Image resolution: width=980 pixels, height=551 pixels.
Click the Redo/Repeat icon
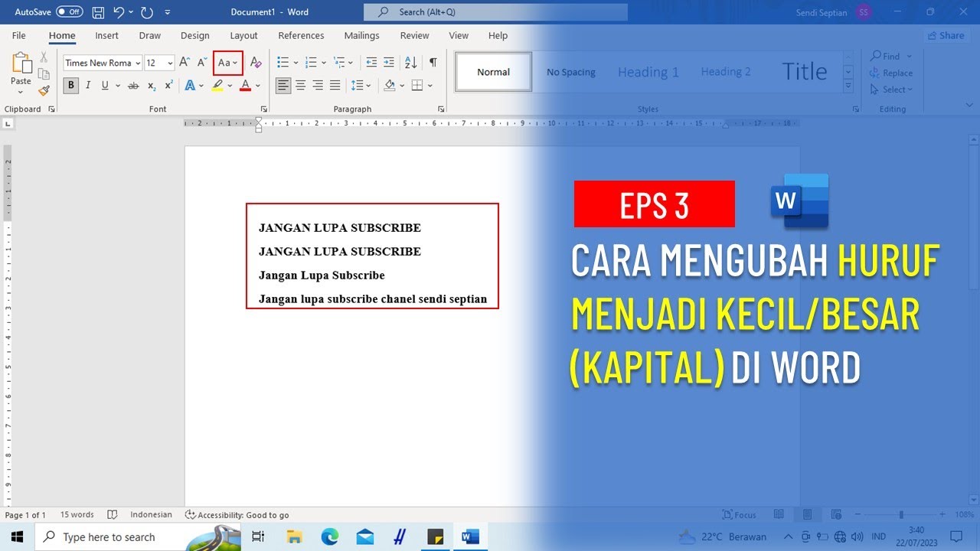[x=147, y=12]
